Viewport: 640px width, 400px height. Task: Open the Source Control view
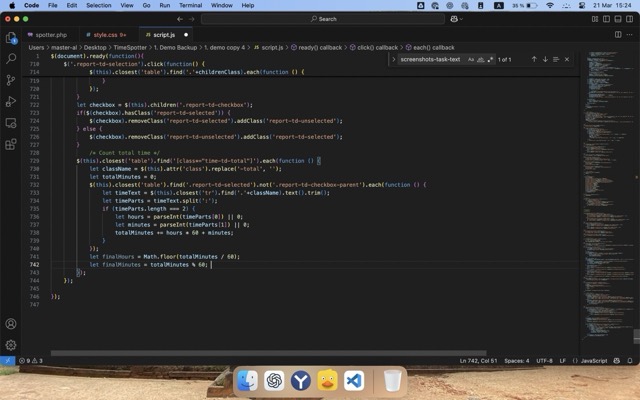[11, 80]
